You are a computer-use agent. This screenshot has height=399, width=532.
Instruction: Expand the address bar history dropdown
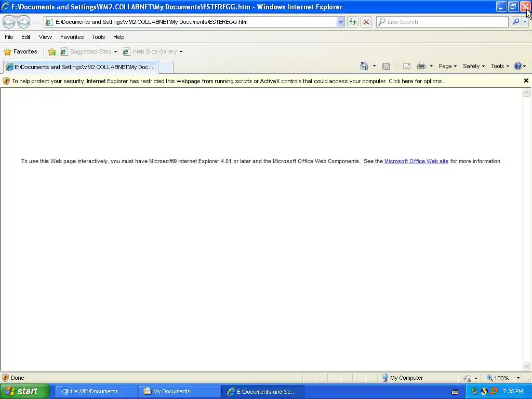click(x=340, y=22)
